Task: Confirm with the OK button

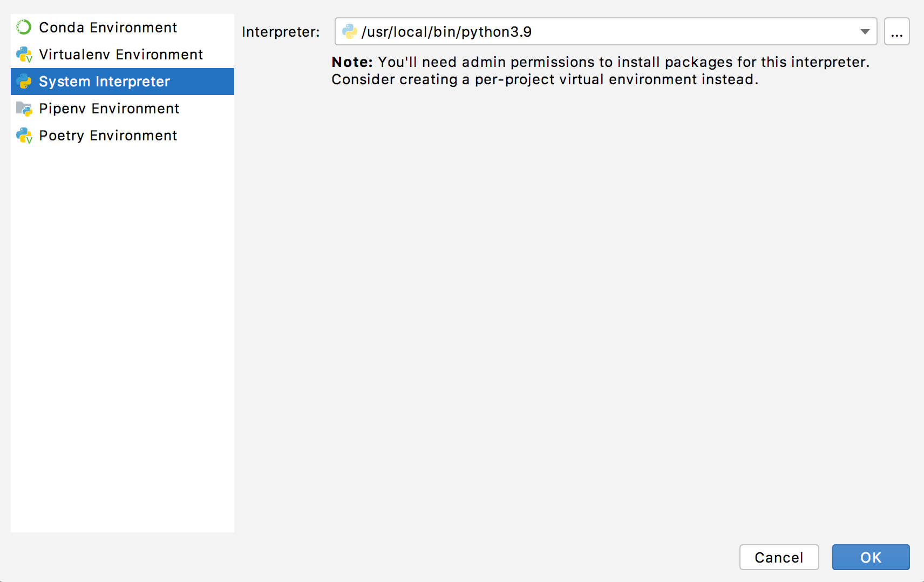Action: click(871, 557)
